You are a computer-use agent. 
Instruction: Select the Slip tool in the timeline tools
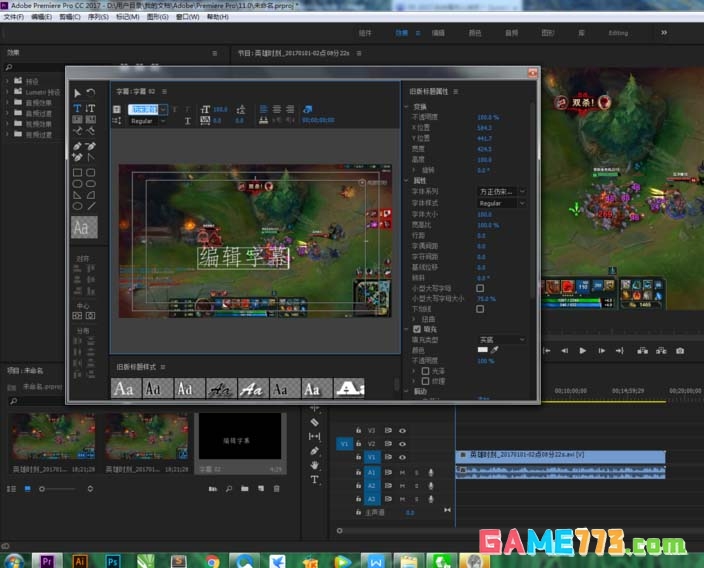point(314,436)
